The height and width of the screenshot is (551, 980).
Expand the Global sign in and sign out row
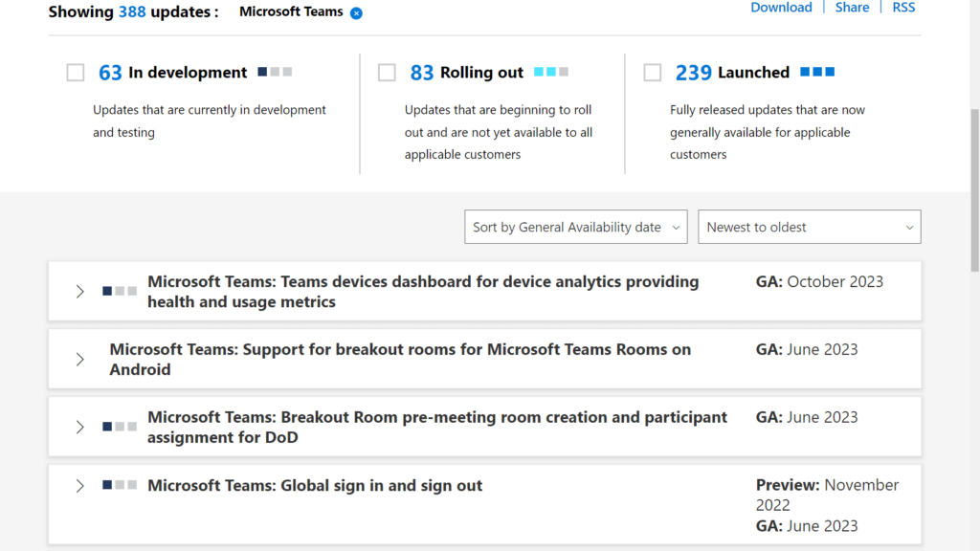click(80, 485)
